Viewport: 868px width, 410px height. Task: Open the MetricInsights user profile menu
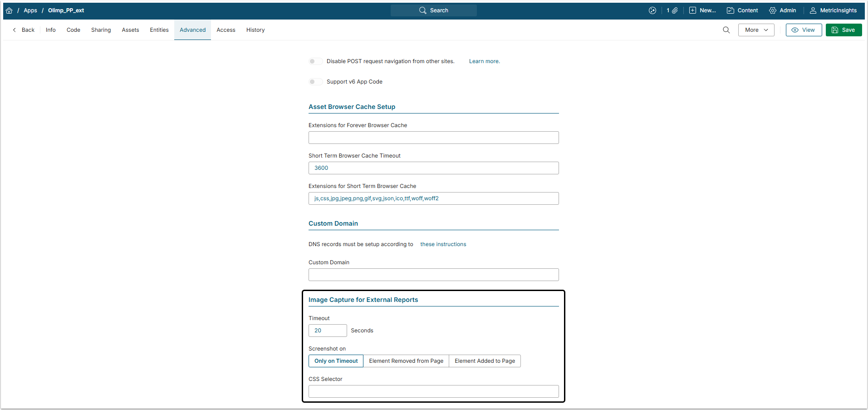click(x=834, y=10)
